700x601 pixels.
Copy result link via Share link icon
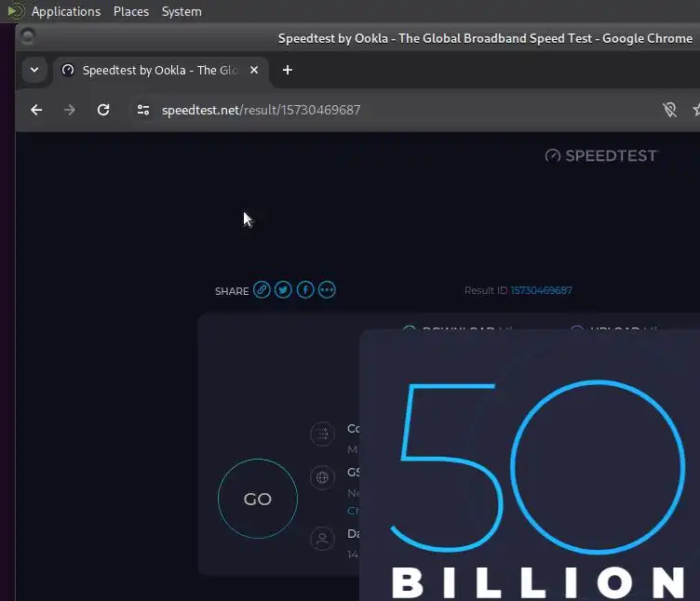[262, 290]
